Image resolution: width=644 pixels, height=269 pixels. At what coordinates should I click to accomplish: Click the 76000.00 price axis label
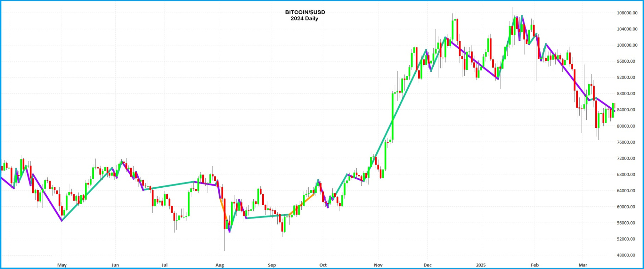tap(627, 142)
